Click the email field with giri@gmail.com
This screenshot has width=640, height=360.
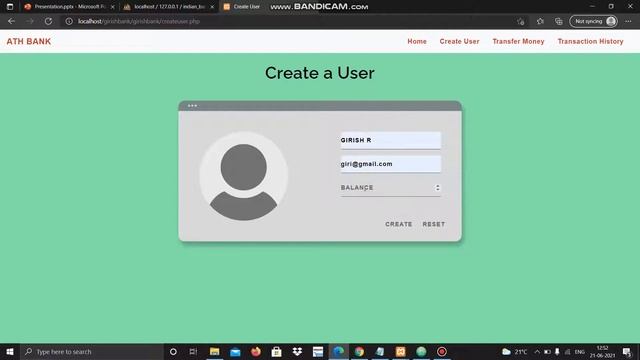pyautogui.click(x=391, y=164)
